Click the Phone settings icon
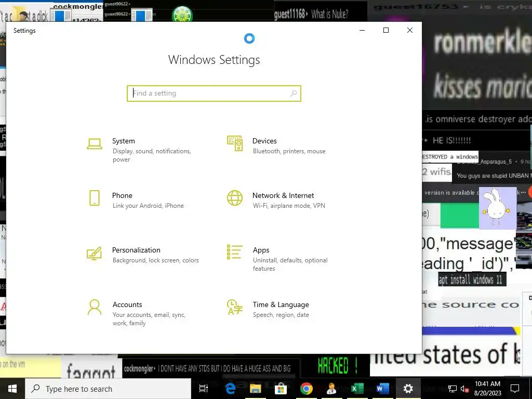 pos(95,198)
